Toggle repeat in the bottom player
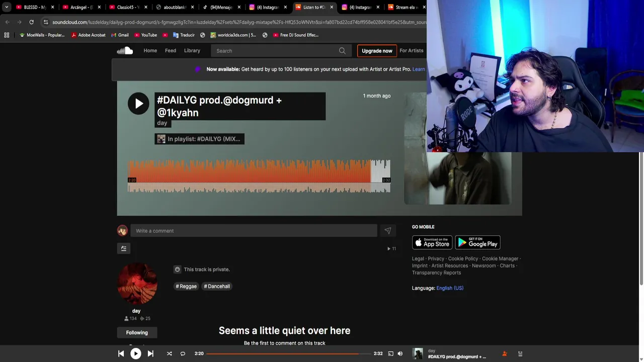 tap(183, 353)
